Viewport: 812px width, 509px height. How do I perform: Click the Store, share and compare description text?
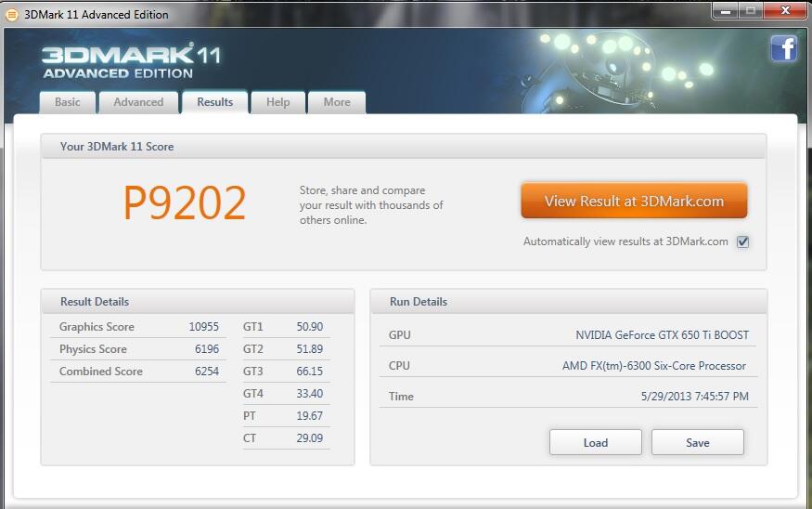tap(371, 205)
